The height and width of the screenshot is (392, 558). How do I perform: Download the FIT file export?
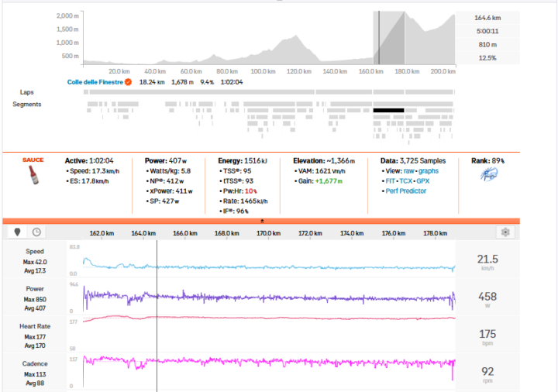(x=392, y=181)
